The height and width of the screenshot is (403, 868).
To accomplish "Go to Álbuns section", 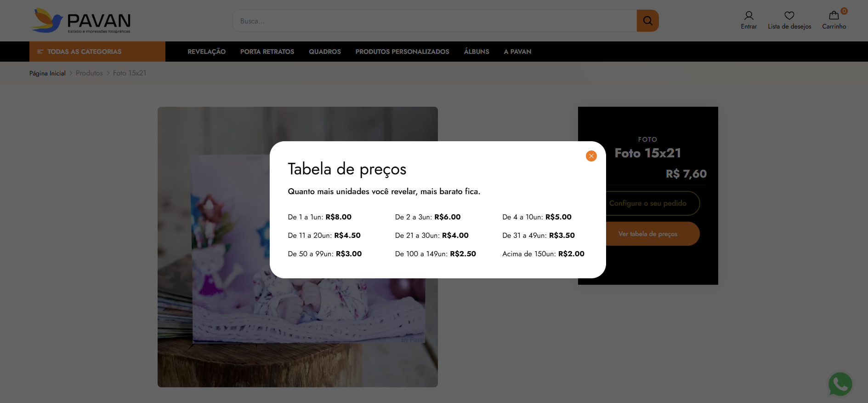I will [476, 52].
